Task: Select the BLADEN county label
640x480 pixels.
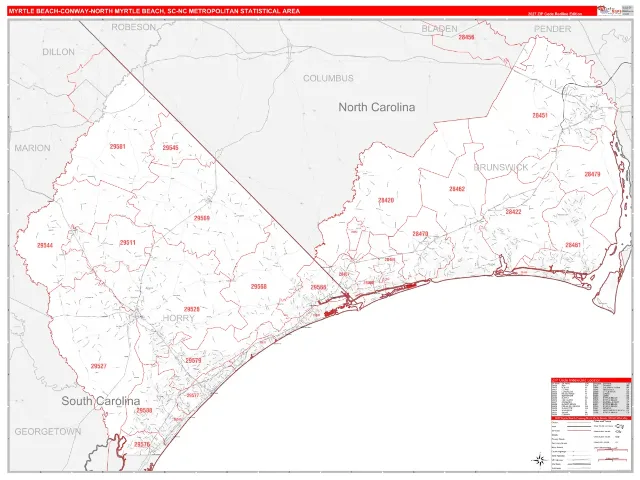Action: tap(439, 29)
